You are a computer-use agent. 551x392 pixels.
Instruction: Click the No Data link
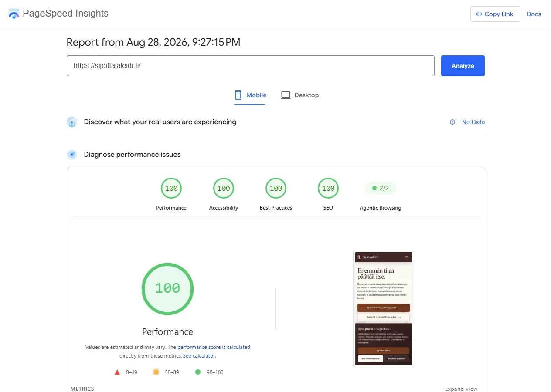473,122
